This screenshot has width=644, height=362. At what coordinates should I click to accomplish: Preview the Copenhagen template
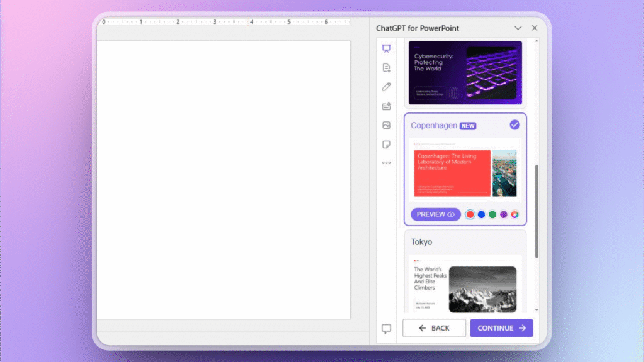click(x=435, y=214)
